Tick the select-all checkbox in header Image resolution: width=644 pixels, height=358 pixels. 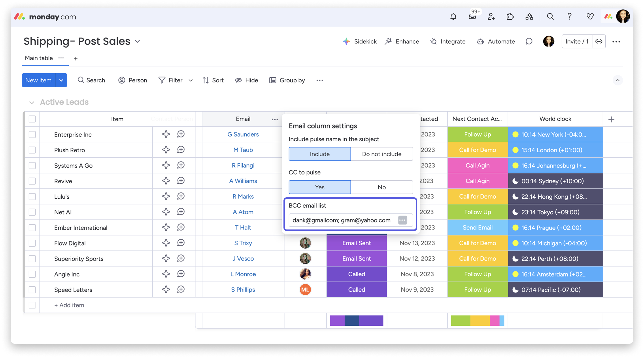[32, 119]
